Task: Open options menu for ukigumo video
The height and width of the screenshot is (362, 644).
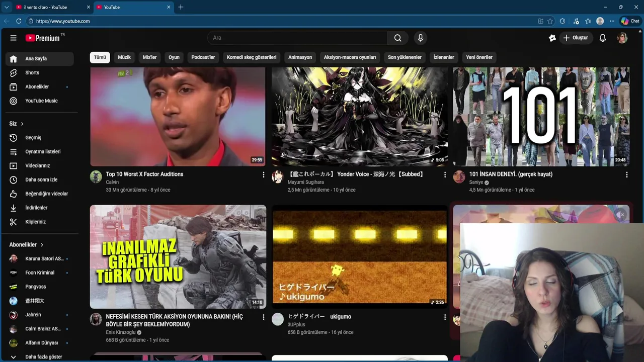Action: (445, 317)
